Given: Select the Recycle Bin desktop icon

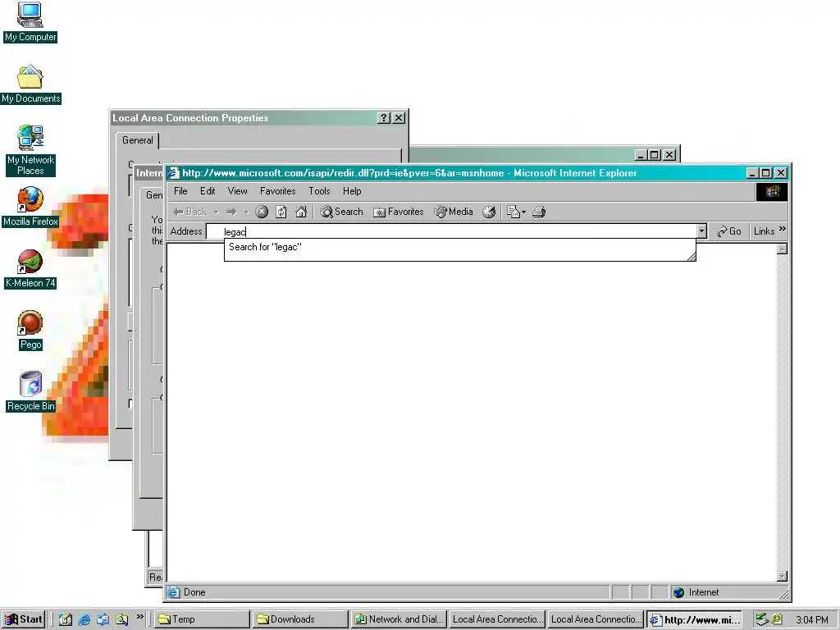Looking at the screenshot, I should [30, 391].
